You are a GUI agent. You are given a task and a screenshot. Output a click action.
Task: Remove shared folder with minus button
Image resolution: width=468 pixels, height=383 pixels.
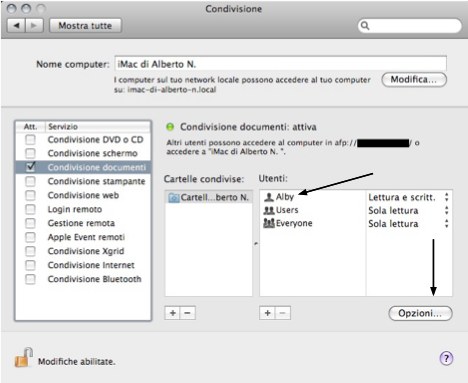click(188, 313)
